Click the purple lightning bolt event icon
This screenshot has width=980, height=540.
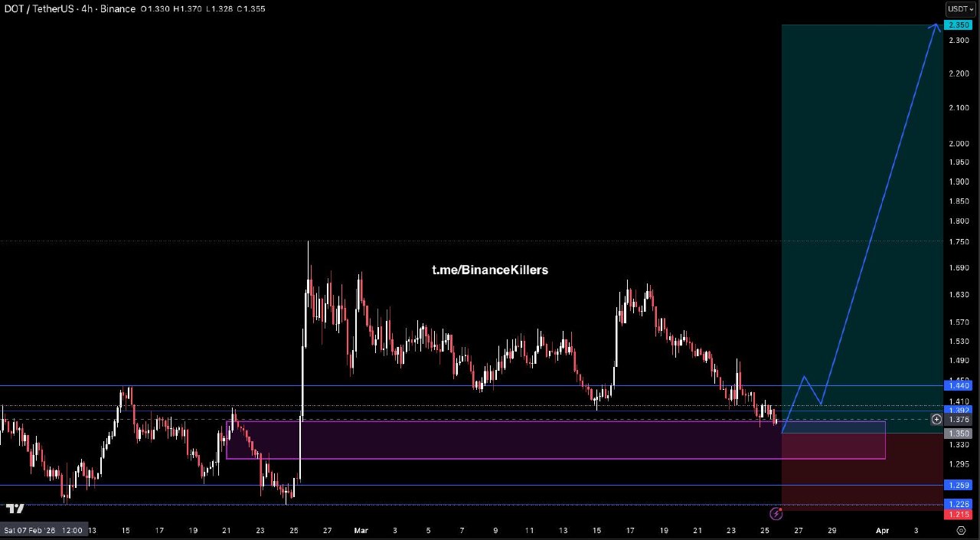pos(776,514)
